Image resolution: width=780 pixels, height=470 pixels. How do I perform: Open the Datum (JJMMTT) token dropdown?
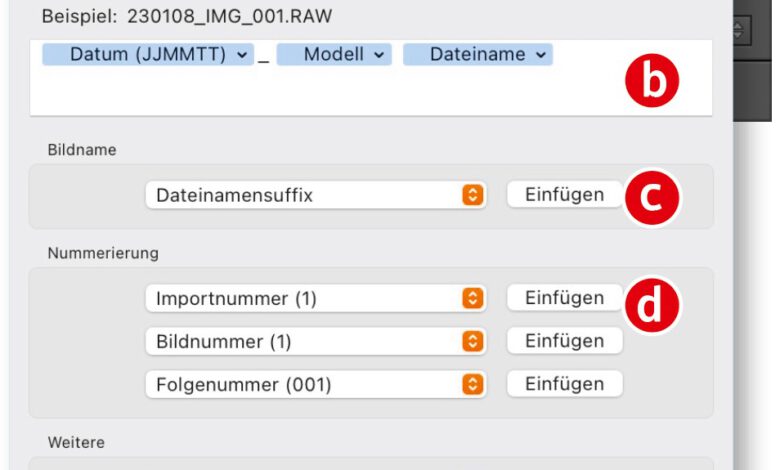243,56
